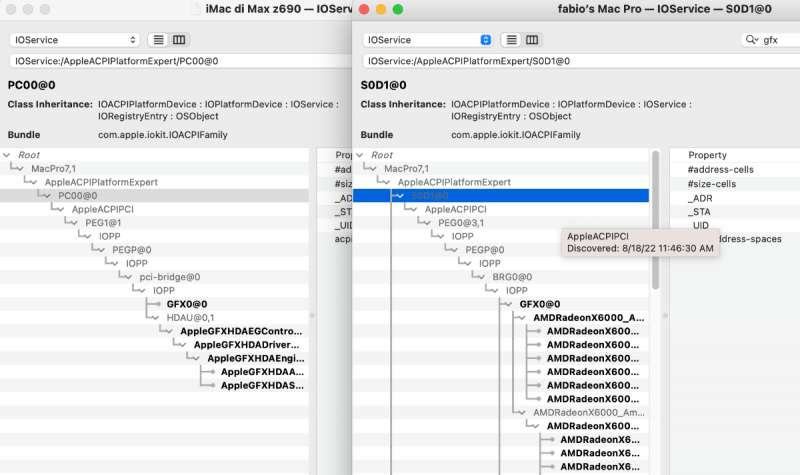Collapse Root in fabio's Mac Pro tree

point(360,155)
